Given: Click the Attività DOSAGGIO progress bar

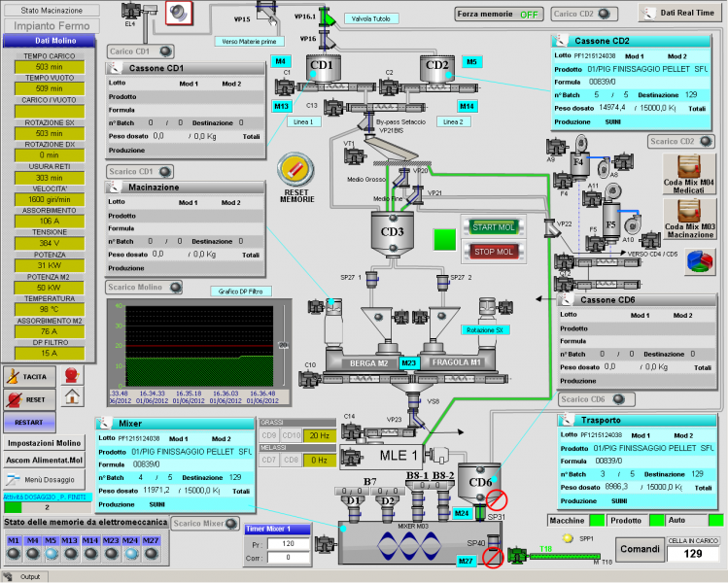Looking at the screenshot, I should [48, 507].
